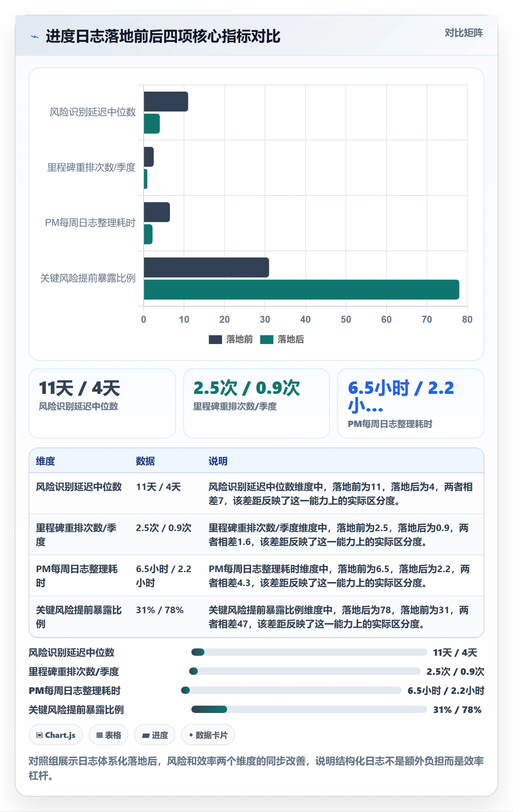Click the x-axis tick label 50

(x=346, y=319)
